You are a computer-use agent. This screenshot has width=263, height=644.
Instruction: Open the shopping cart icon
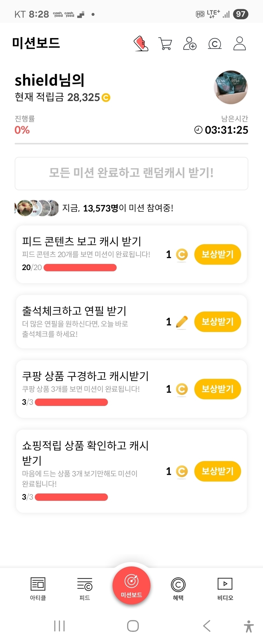click(165, 43)
